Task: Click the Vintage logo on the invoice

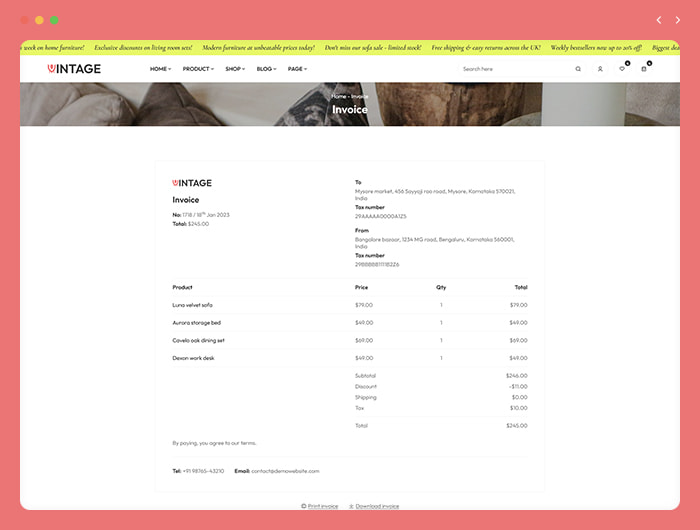Action: 192,183
